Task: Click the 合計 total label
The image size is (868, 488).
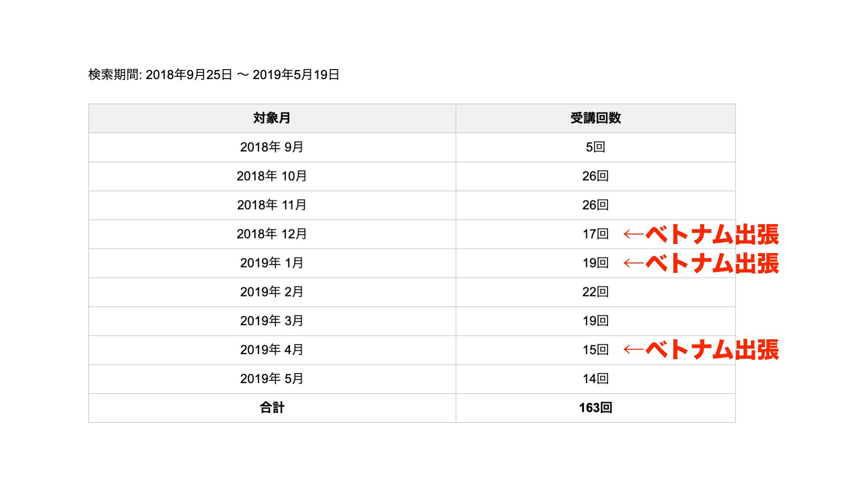Action: (x=272, y=408)
